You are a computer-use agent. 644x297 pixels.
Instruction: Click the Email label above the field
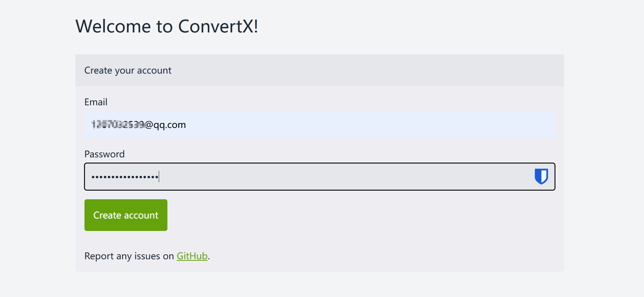[96, 102]
